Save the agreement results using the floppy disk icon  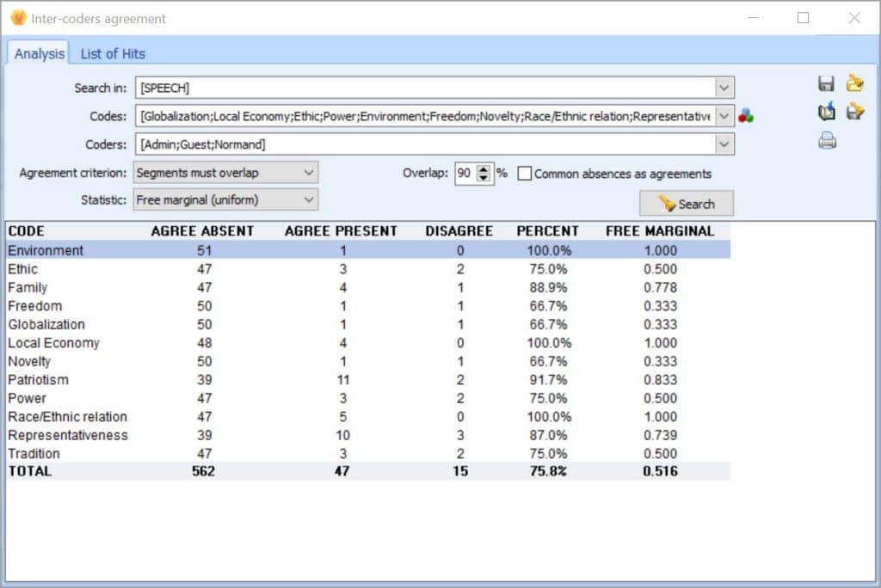pyautogui.click(x=827, y=83)
